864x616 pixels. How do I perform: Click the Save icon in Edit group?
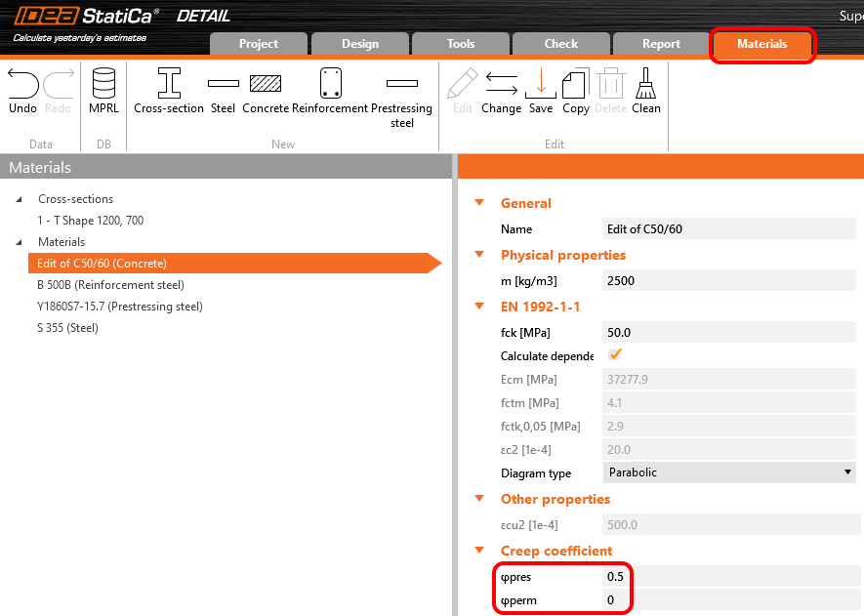point(540,84)
